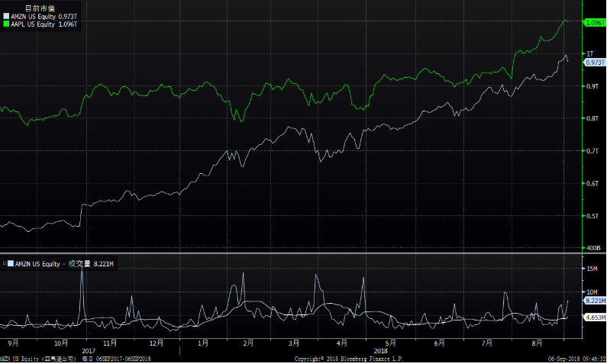Click the 15M volume axis label
This screenshot has height=364, width=607.
592,269
